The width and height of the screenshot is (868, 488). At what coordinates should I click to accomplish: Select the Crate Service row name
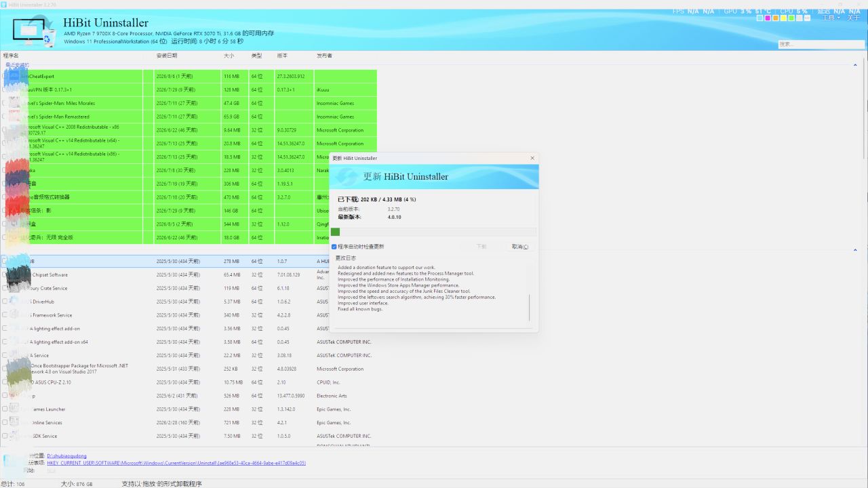pyautogui.click(x=49, y=288)
